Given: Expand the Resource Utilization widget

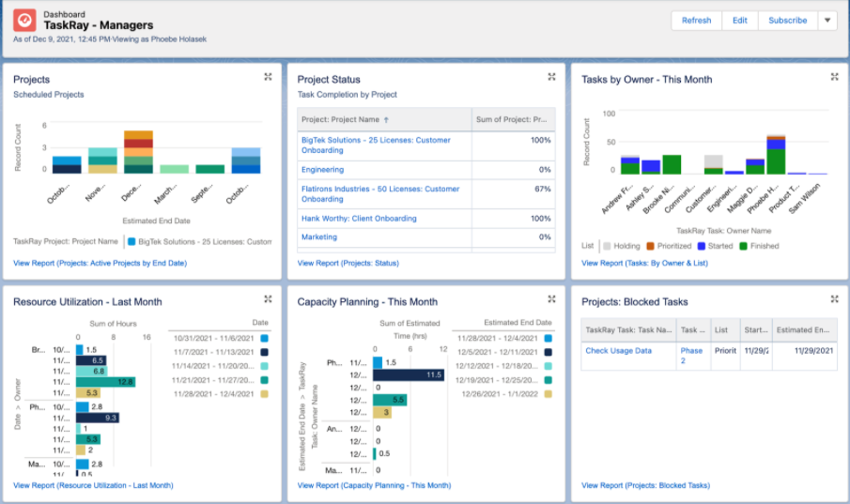Looking at the screenshot, I should tap(268, 299).
